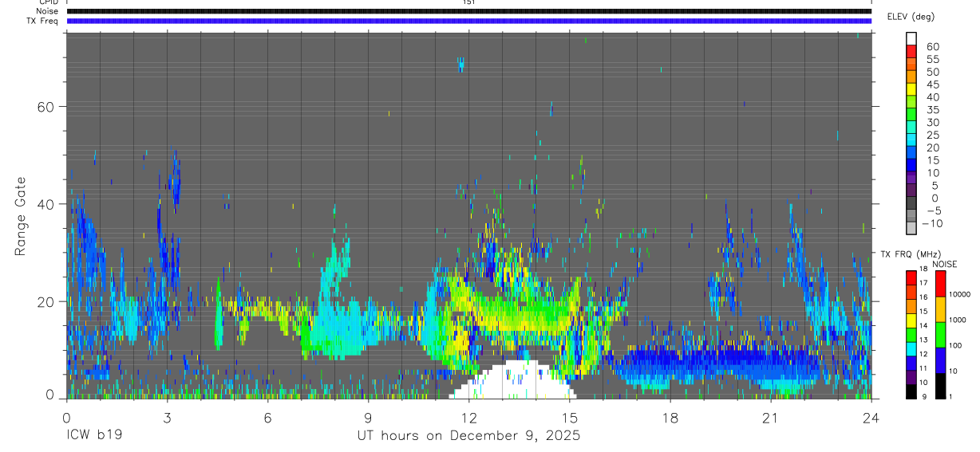Viewport: 980px width, 452px height.
Task: Click the 'ELEV (deg)' legend title
Action: point(911,17)
